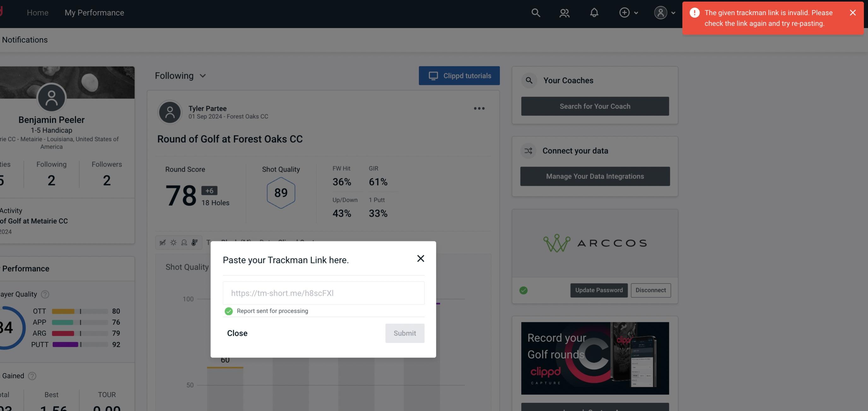Click the three-dot menu on Tyler Partee post
The width and height of the screenshot is (868, 411).
[479, 109]
